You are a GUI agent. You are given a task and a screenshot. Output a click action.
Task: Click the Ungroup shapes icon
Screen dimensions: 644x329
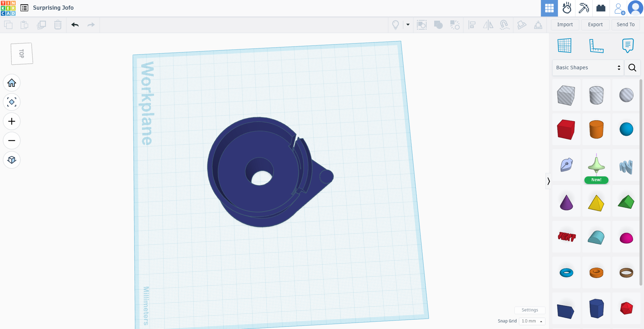[455, 25]
